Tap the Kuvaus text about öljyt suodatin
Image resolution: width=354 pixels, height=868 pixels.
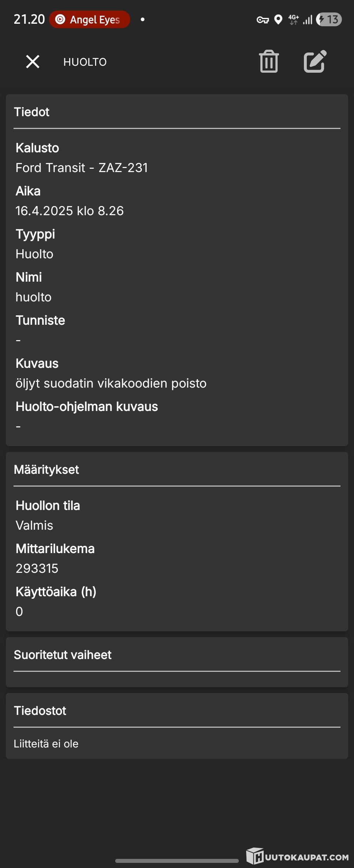(x=111, y=383)
